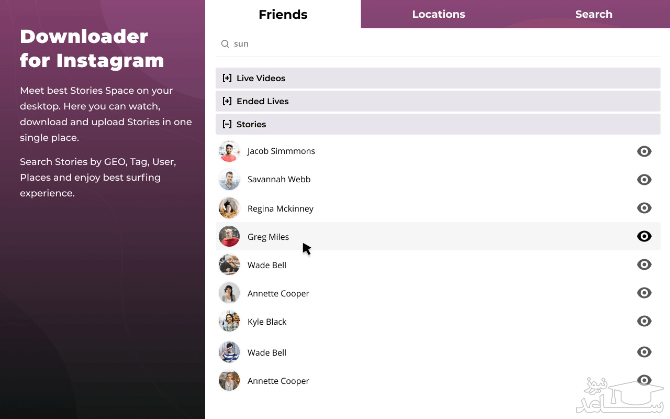Image resolution: width=670 pixels, height=419 pixels.
Task: Click Kyle Black's avatar thumbnail
Action: pyautogui.click(x=229, y=322)
